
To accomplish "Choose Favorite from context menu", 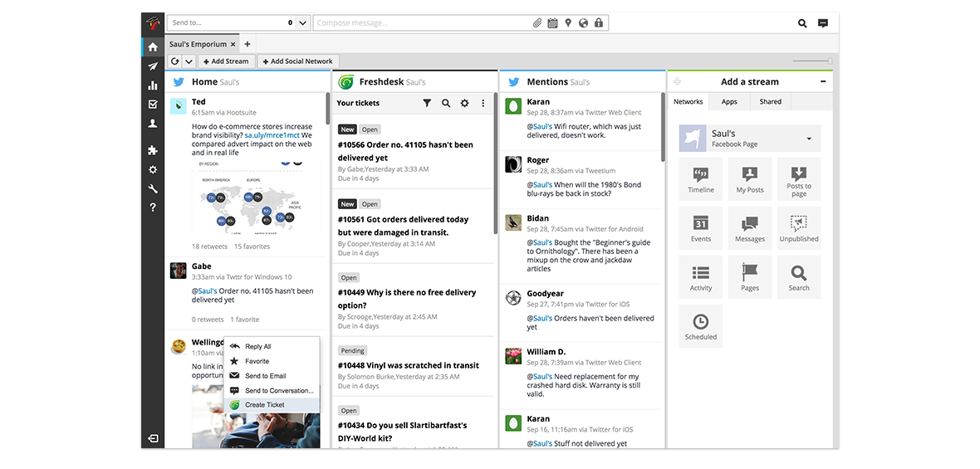I will (272, 361).
